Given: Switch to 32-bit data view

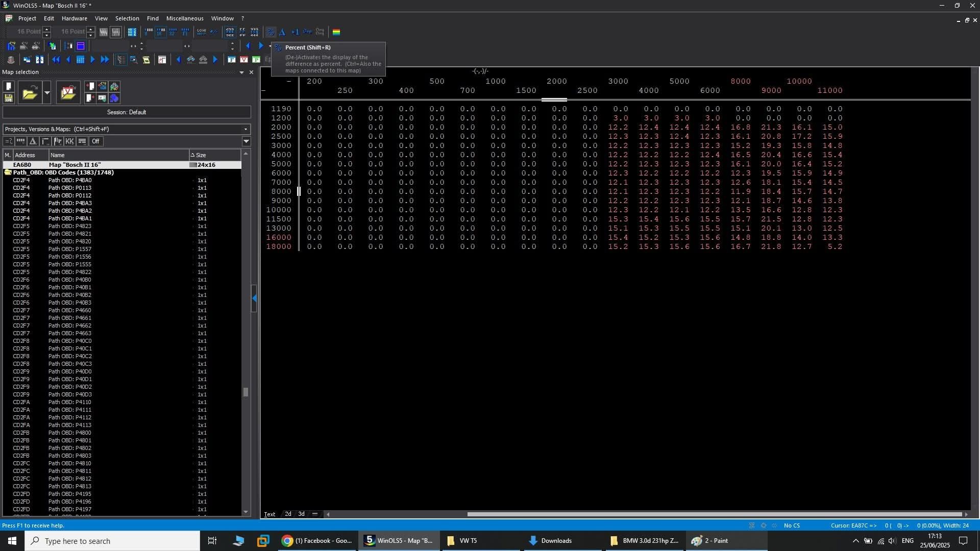Looking at the screenshot, I should [173, 32].
